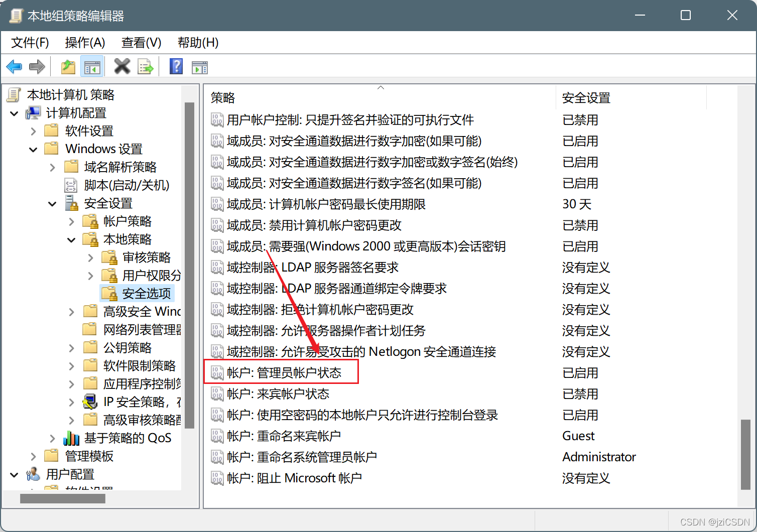Screen dimensions: 757x532
Task: Select policy 帐户: 阻止 Microsoft 帐户
Action: [294, 478]
